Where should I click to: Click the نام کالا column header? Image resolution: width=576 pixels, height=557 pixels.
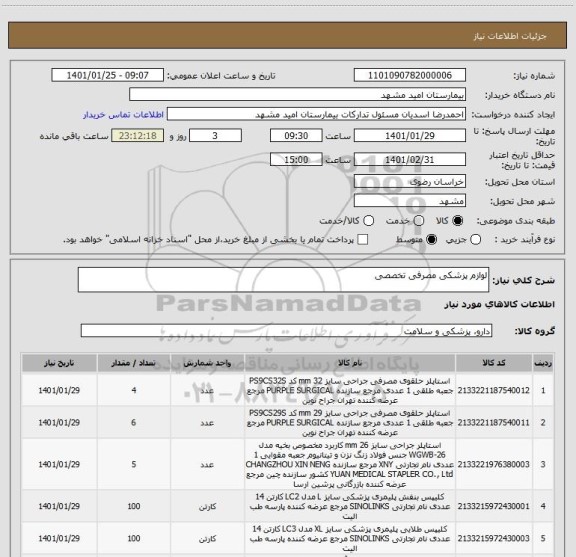pos(350,363)
